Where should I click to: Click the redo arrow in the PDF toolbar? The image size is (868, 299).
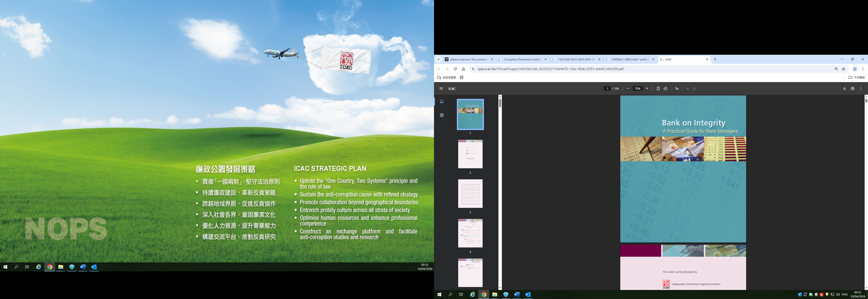(x=694, y=89)
